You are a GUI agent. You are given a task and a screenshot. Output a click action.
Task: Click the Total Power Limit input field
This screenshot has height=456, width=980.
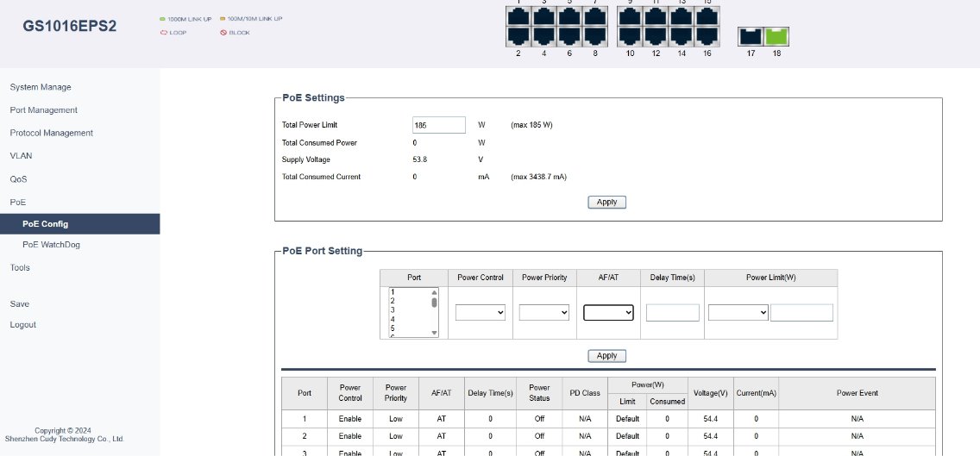pyautogui.click(x=438, y=125)
